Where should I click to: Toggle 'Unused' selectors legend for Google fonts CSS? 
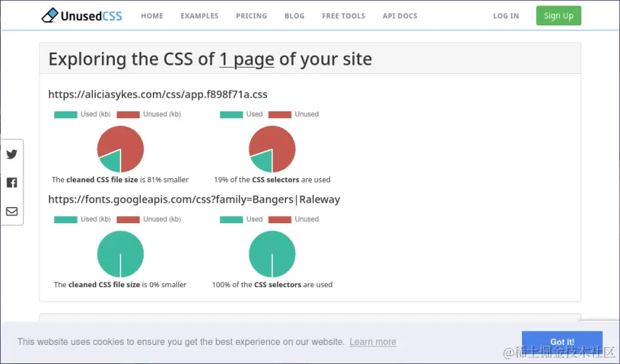293,220
